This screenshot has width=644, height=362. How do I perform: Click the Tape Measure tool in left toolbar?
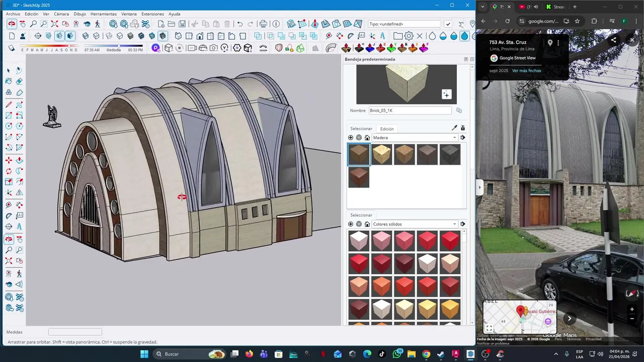tap(9, 205)
